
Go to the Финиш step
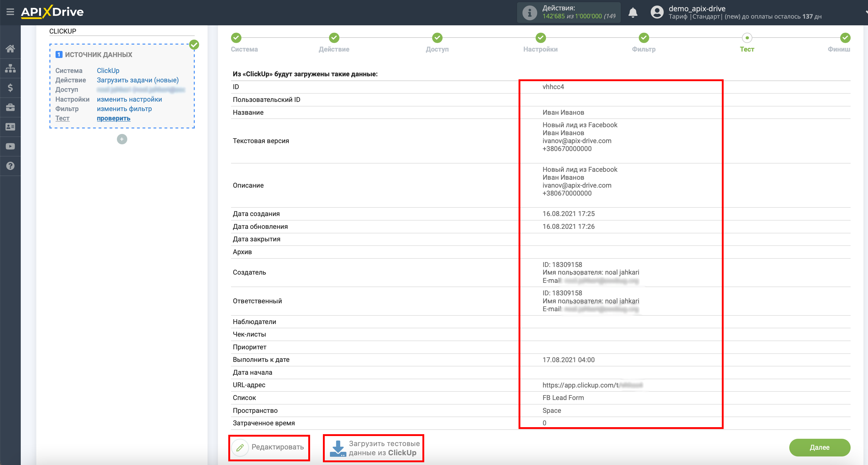839,42
